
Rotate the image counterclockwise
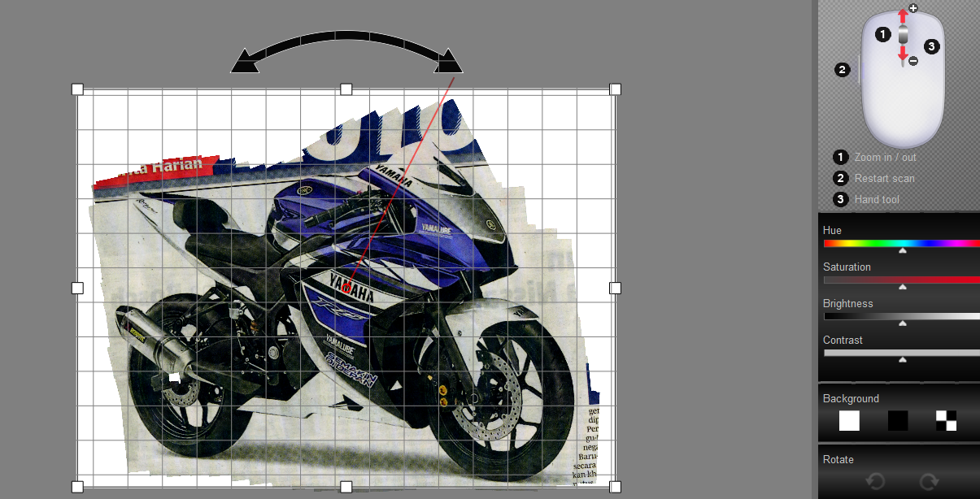coord(876,482)
